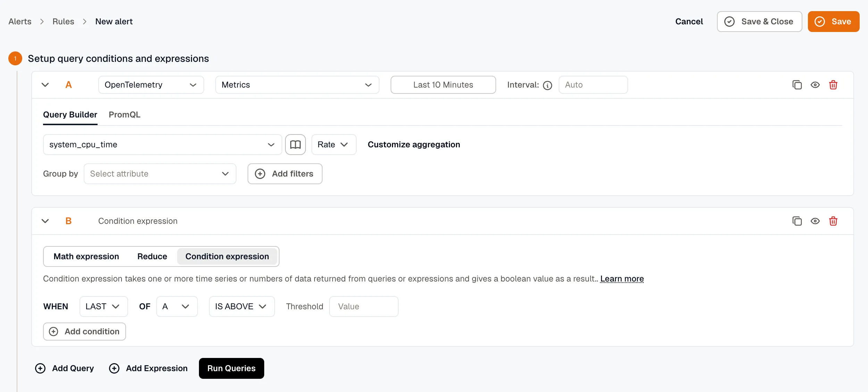Toggle visibility of expression B
Screen dimensions: 868x392
815,221
